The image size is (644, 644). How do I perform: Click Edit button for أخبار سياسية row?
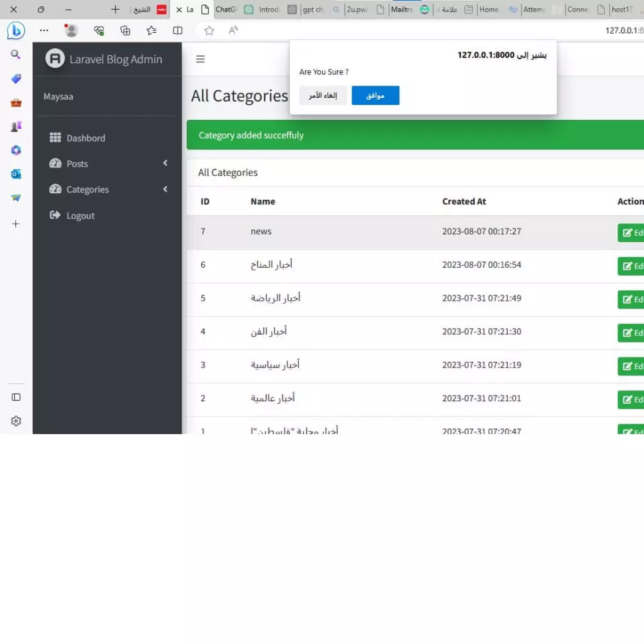click(x=631, y=366)
